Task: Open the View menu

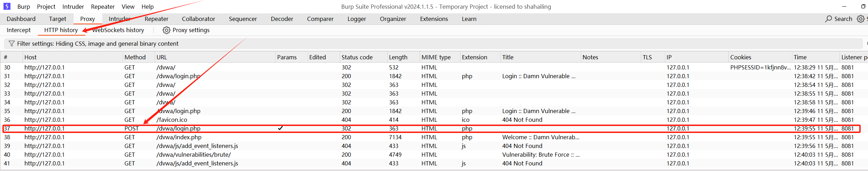Action: tap(128, 7)
